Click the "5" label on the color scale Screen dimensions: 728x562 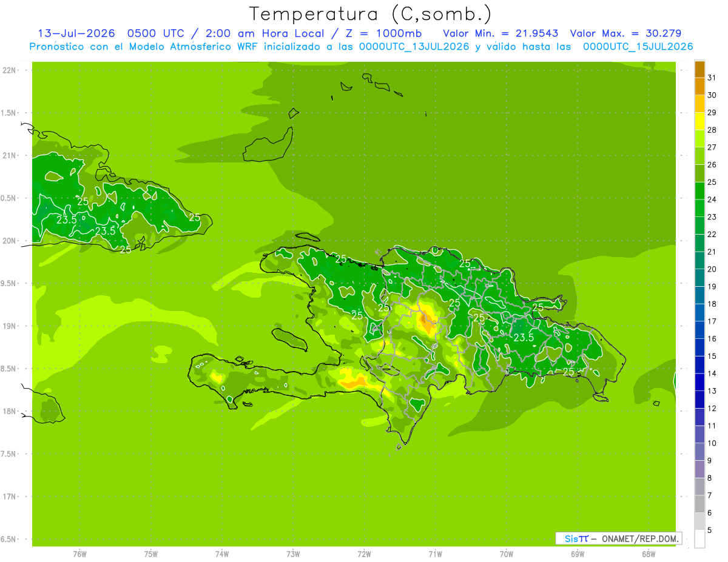pyautogui.click(x=709, y=530)
